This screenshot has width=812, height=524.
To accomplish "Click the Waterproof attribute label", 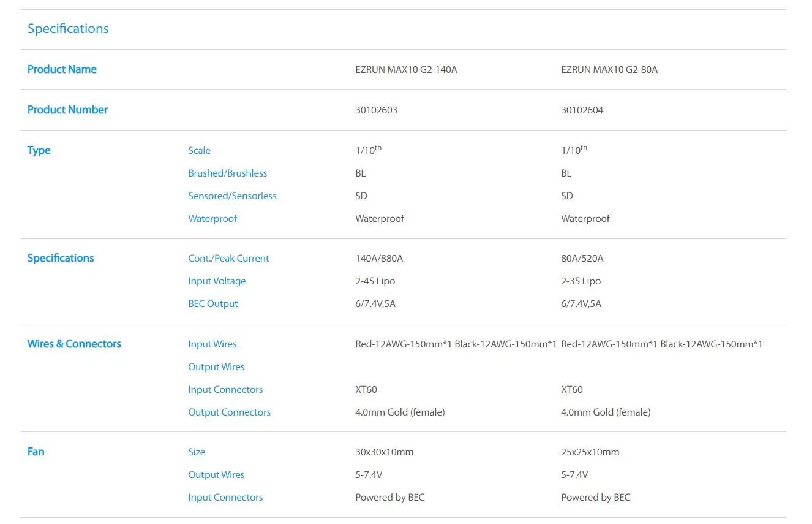I will point(212,219).
